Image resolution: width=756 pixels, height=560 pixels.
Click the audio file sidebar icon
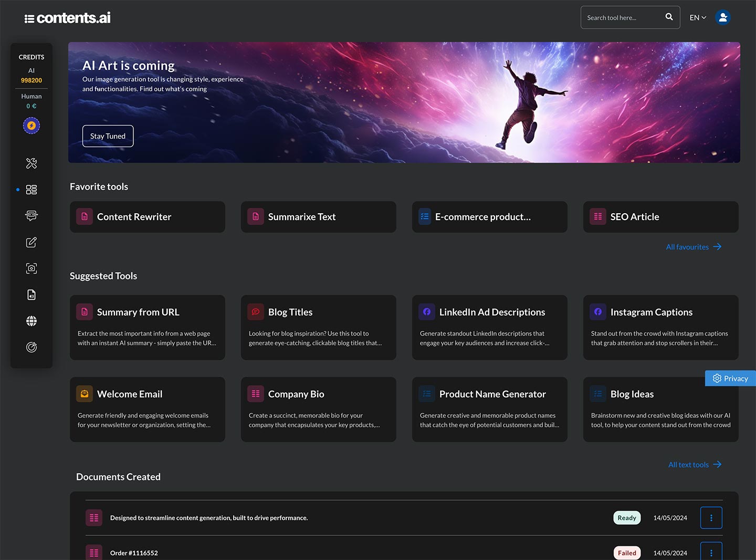pos(31,295)
